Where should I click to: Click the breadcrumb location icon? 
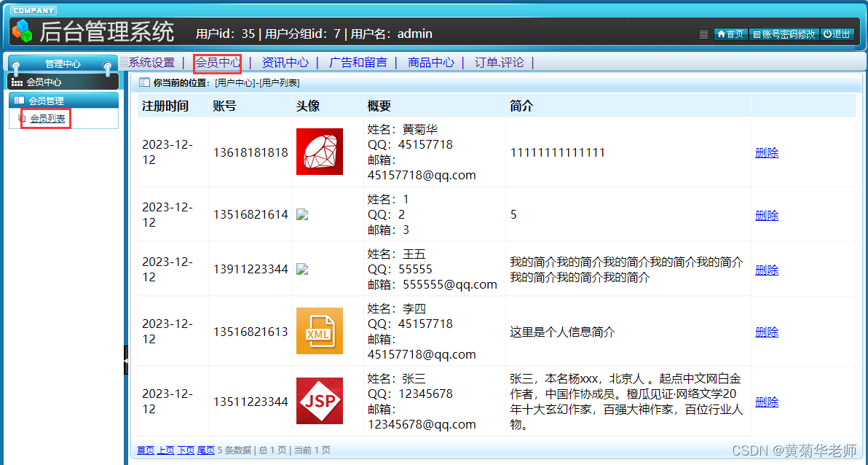click(144, 82)
